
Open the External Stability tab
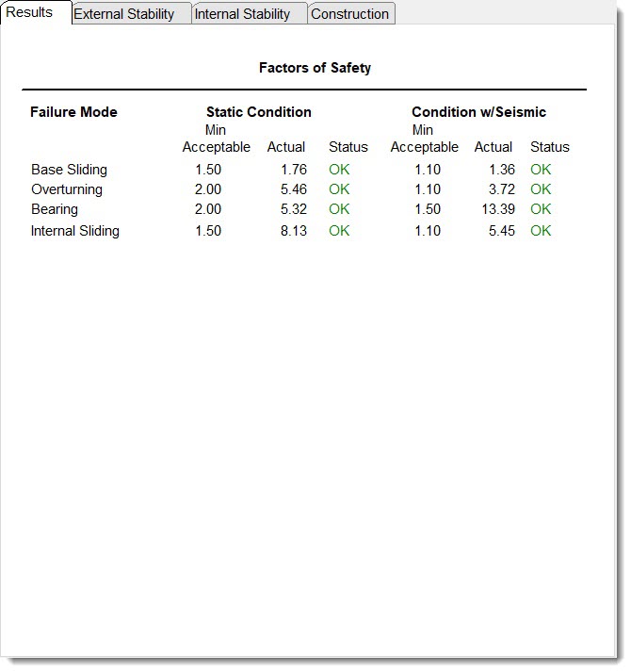(x=124, y=14)
